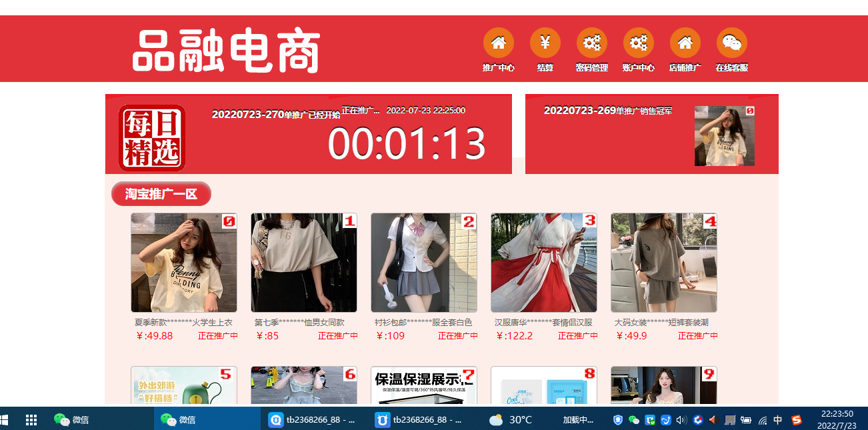Screen dimensions: 868x430
Task: Open the 销售冠军 champion product thumbnail
Action: click(725, 136)
